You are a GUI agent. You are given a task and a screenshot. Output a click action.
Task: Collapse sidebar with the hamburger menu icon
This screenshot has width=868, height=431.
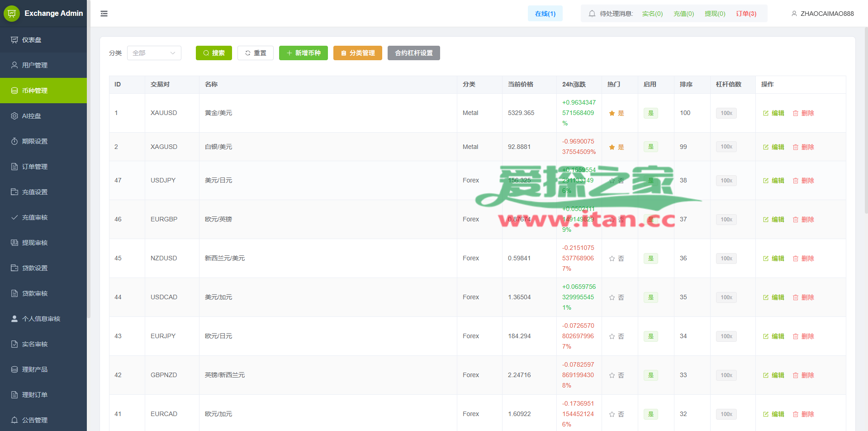click(x=104, y=14)
